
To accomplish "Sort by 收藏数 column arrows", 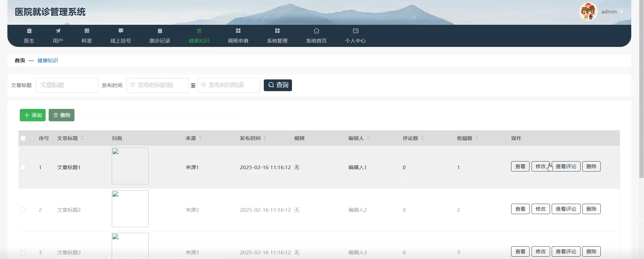I will 477,138.
